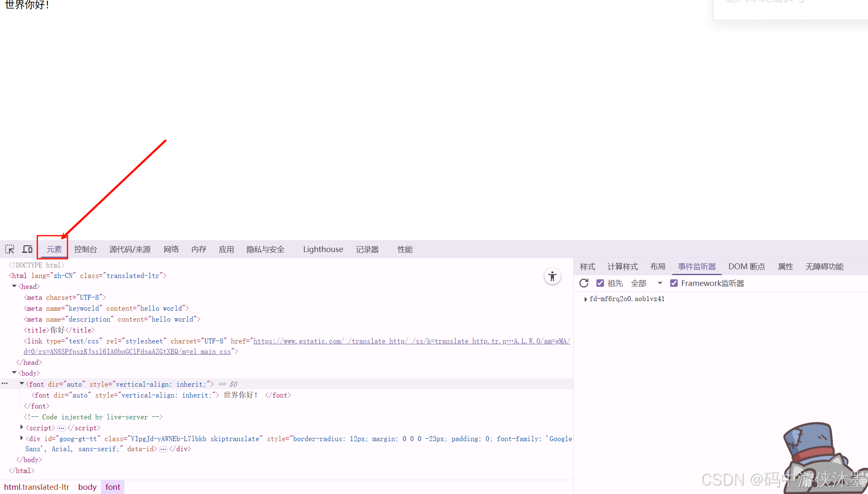
Task: Switch to the DOM 断点 pane
Action: click(746, 266)
